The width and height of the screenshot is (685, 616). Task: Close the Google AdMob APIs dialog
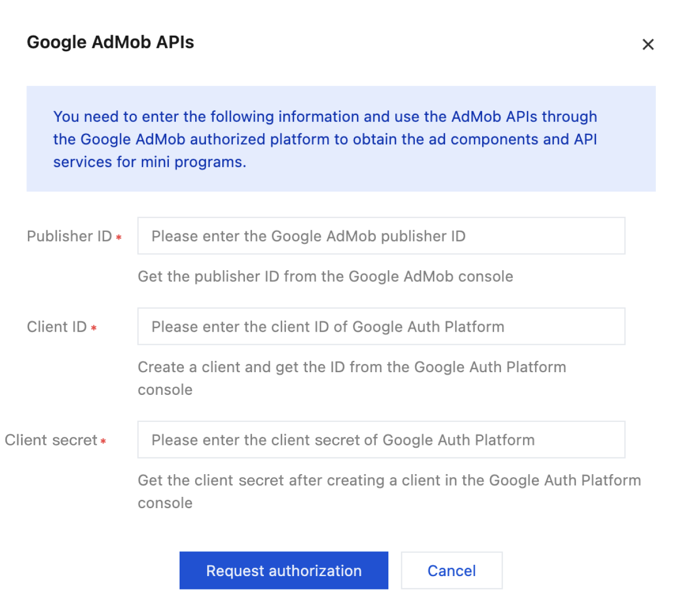648,44
